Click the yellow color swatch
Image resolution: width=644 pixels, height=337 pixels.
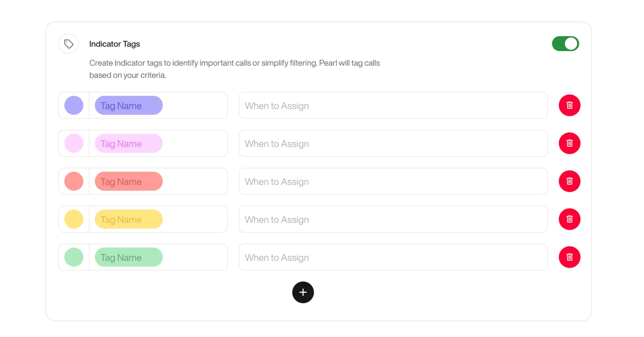tap(73, 219)
